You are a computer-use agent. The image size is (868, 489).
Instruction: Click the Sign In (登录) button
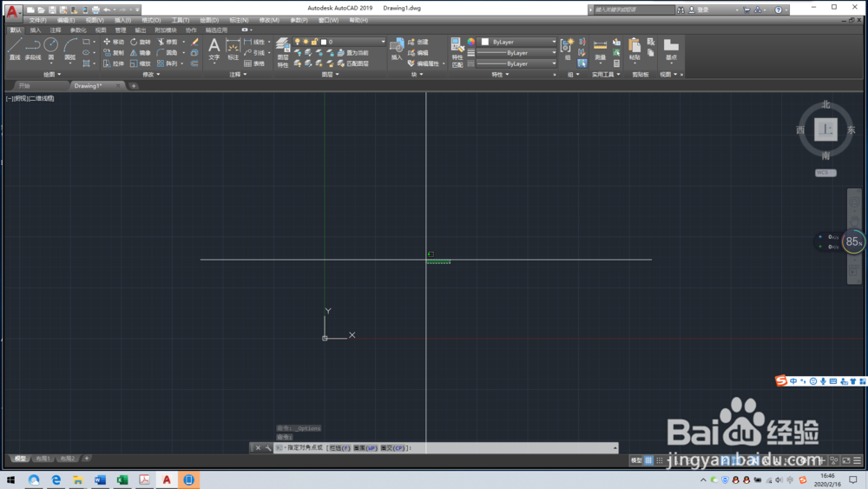[699, 10]
